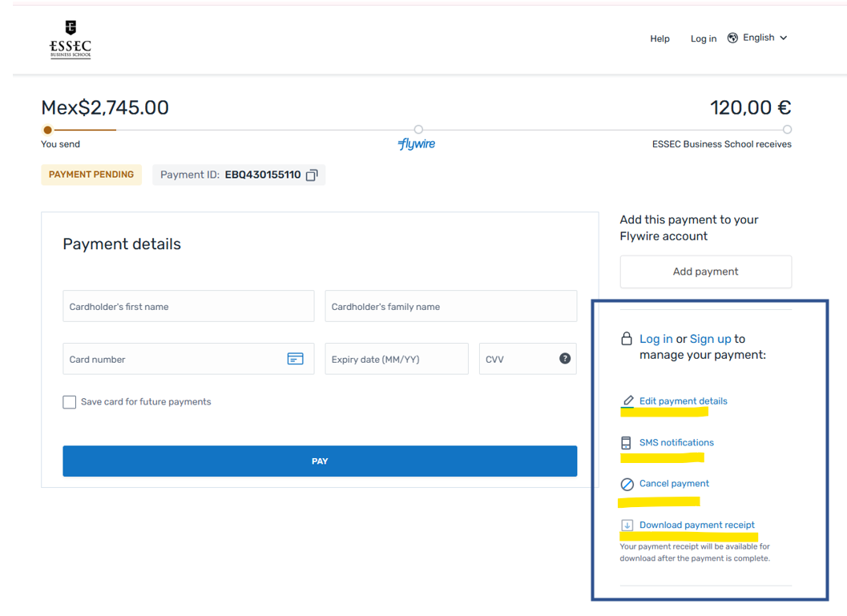847x616 pixels.
Task: Click the Expiry date (MM/YY) field
Action: click(x=397, y=359)
